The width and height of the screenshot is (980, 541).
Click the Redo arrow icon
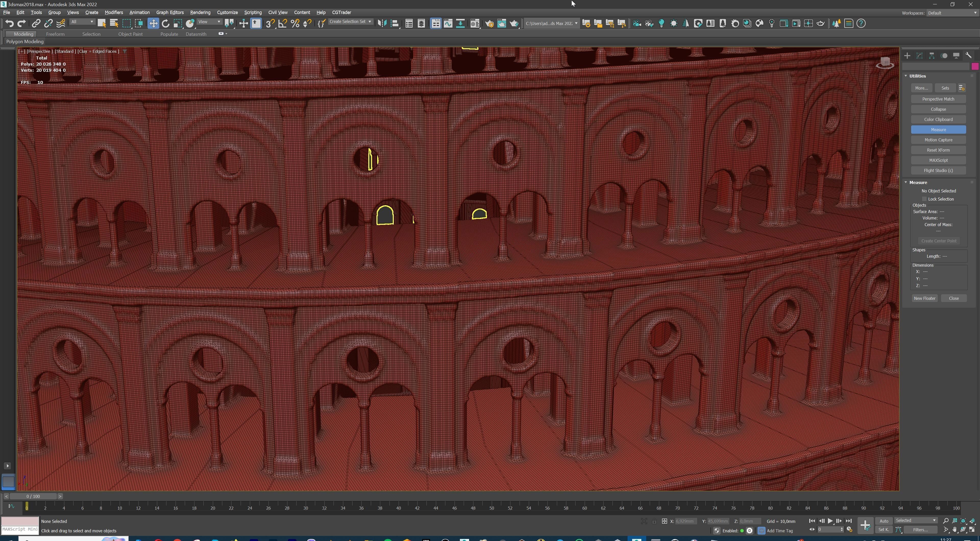point(22,23)
